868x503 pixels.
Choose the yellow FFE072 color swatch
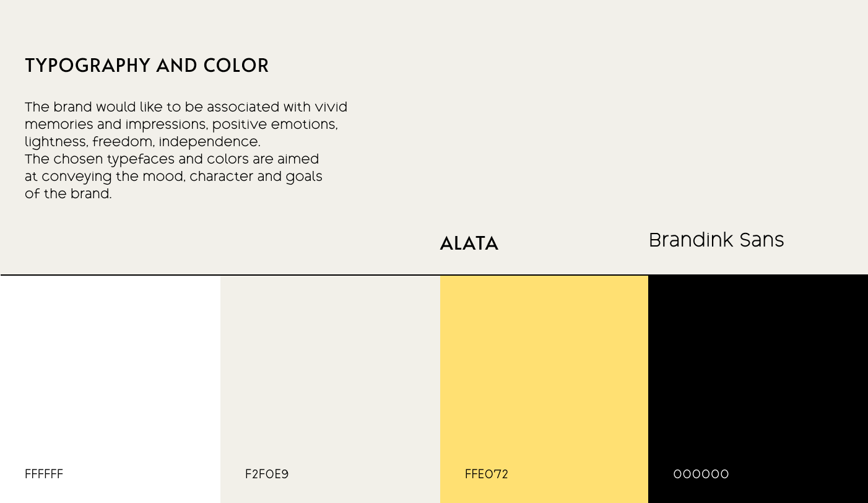[544, 372]
